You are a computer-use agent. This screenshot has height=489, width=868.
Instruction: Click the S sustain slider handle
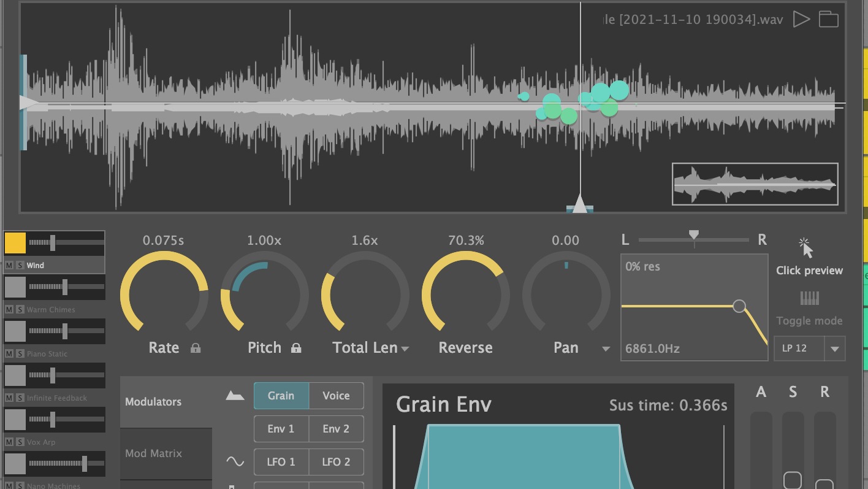pyautogui.click(x=793, y=480)
